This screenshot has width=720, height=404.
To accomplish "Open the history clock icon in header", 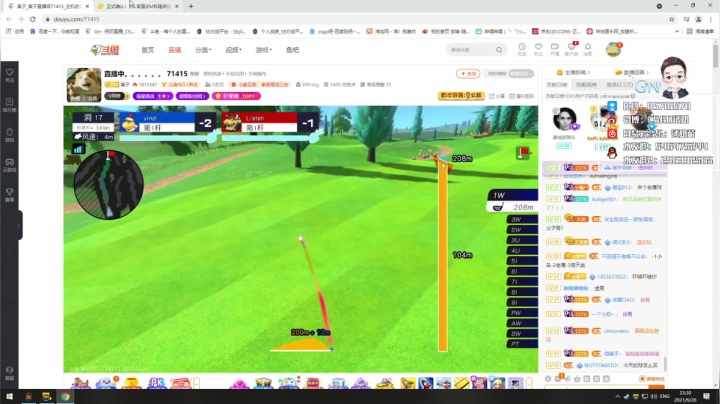I will click(x=522, y=49).
